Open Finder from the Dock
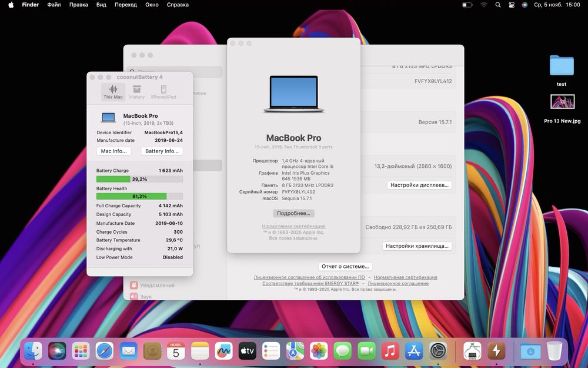 tap(33, 351)
